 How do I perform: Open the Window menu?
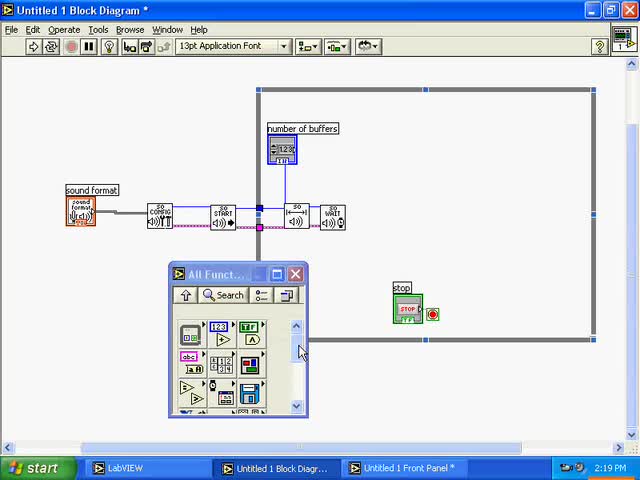coord(167,30)
